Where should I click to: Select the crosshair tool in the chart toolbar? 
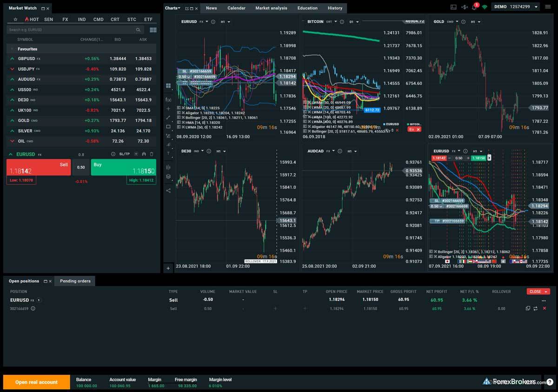[168, 109]
